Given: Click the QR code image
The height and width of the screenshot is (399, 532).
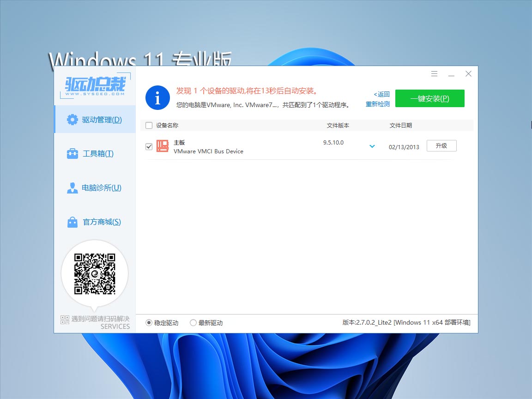Looking at the screenshot, I should click(x=95, y=273).
